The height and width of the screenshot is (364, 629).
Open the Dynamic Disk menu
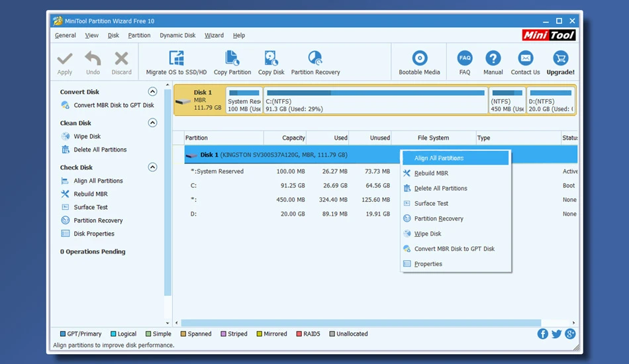pyautogui.click(x=177, y=35)
